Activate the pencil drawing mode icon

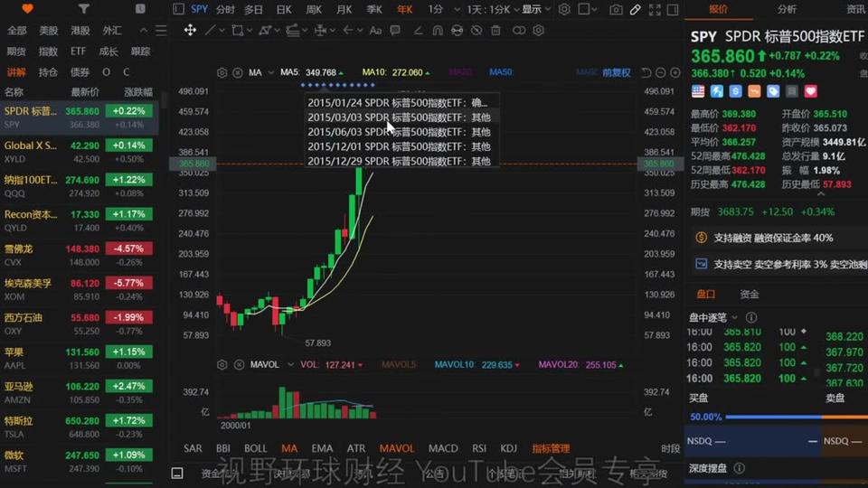(635, 9)
